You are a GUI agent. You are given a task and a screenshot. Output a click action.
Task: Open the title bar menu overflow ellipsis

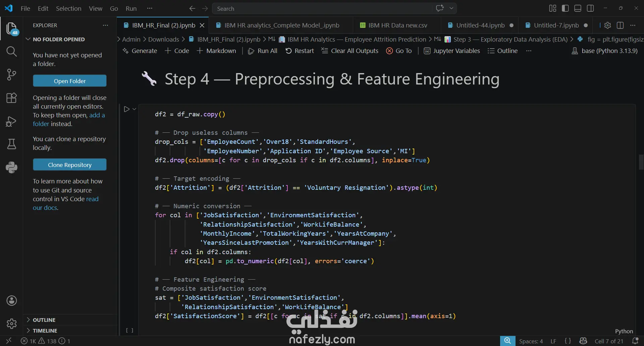click(150, 8)
